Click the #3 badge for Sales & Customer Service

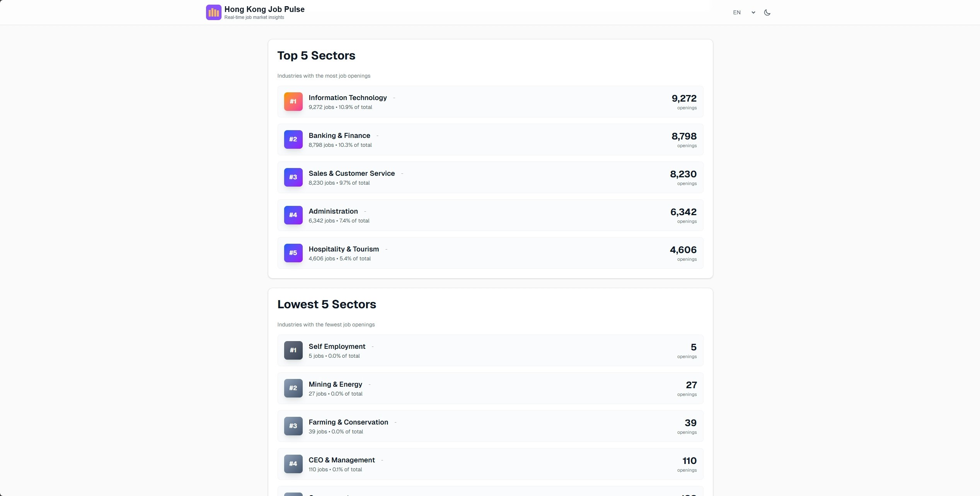pyautogui.click(x=293, y=177)
